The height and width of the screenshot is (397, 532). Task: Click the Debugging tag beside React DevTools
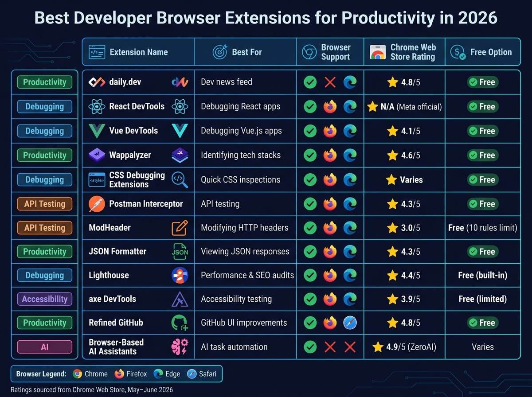click(44, 106)
